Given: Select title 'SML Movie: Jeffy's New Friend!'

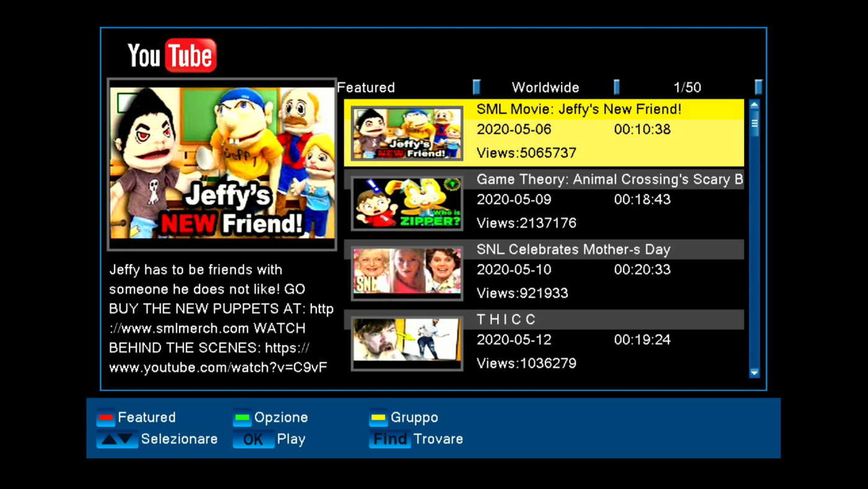Looking at the screenshot, I should coord(579,110).
